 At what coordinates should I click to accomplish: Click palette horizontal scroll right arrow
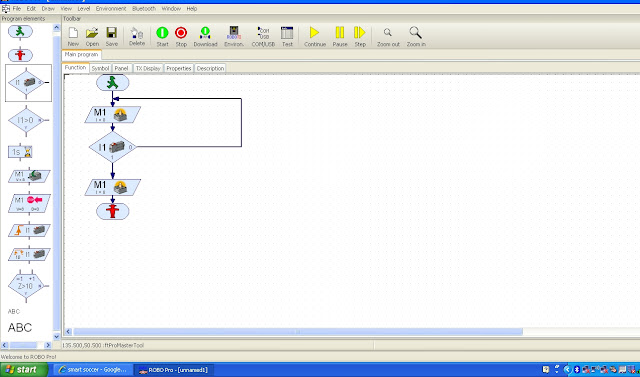click(48, 345)
